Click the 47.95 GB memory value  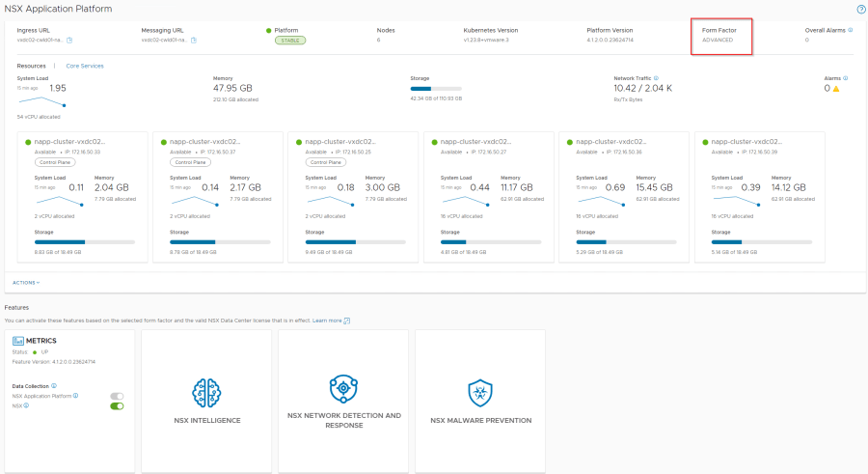(x=232, y=88)
